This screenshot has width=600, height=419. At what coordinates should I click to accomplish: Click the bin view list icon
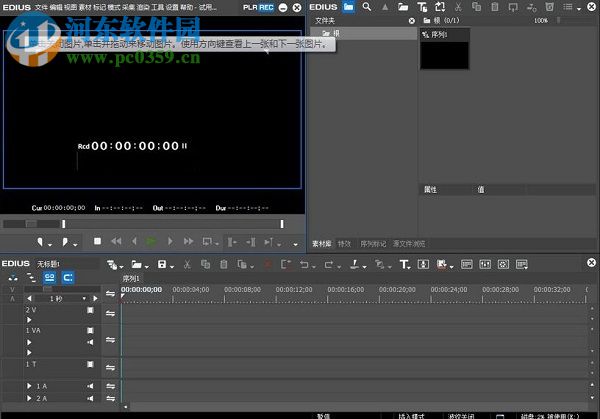[568, 7]
